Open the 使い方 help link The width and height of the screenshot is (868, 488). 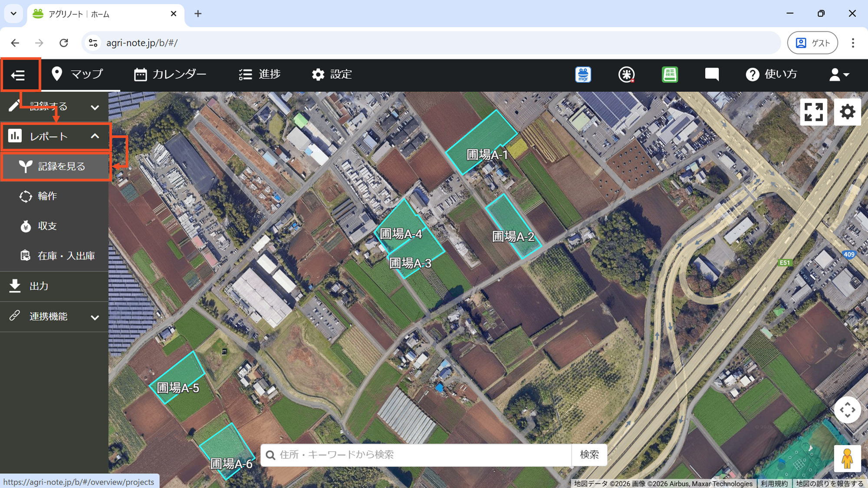click(772, 75)
